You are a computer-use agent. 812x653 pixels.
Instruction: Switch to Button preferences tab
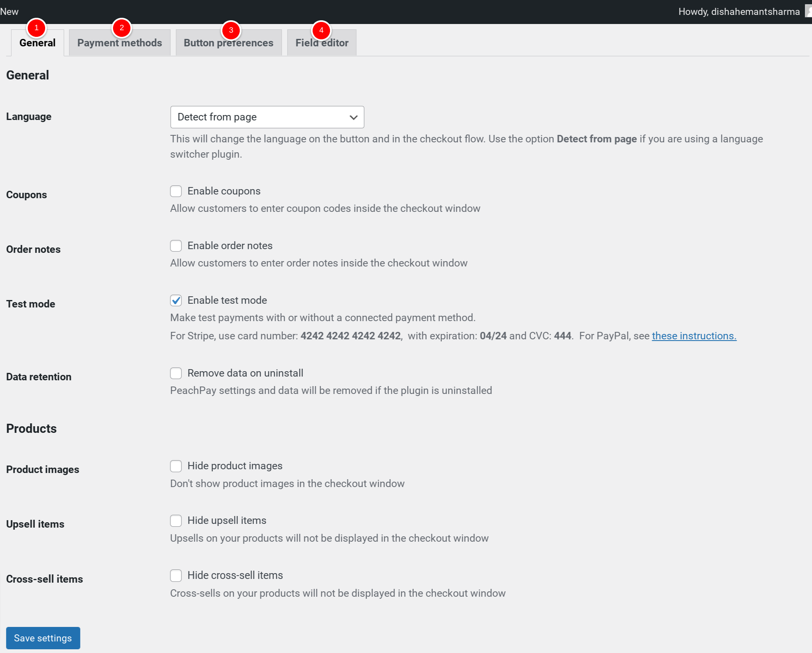(229, 43)
